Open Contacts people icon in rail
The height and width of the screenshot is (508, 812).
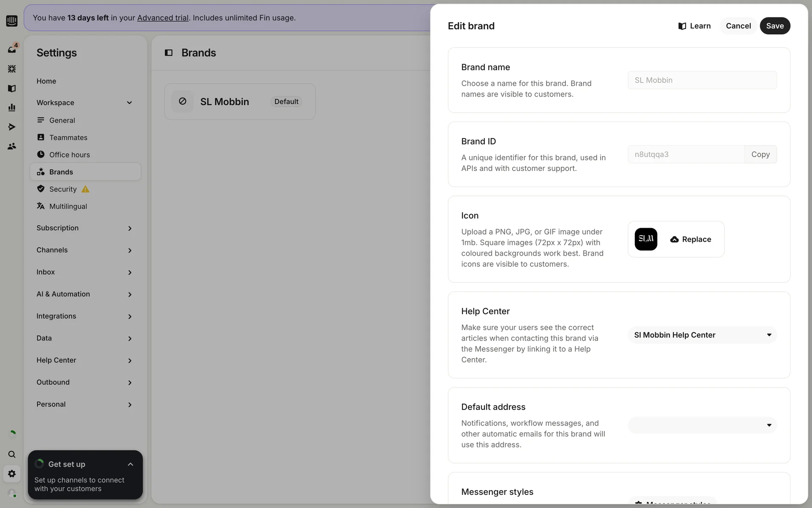click(x=12, y=146)
